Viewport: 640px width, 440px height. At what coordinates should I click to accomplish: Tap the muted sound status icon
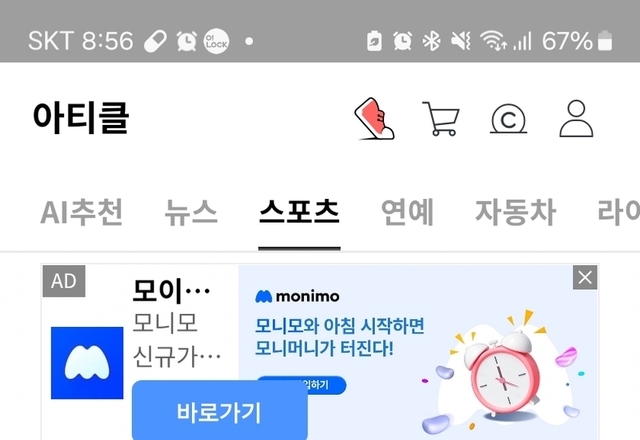click(461, 41)
